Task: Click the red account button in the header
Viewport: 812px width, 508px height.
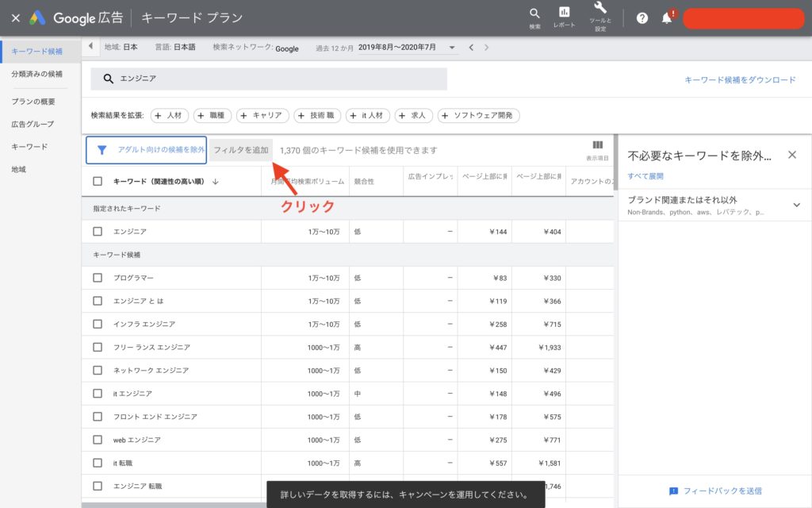Action: (744, 19)
